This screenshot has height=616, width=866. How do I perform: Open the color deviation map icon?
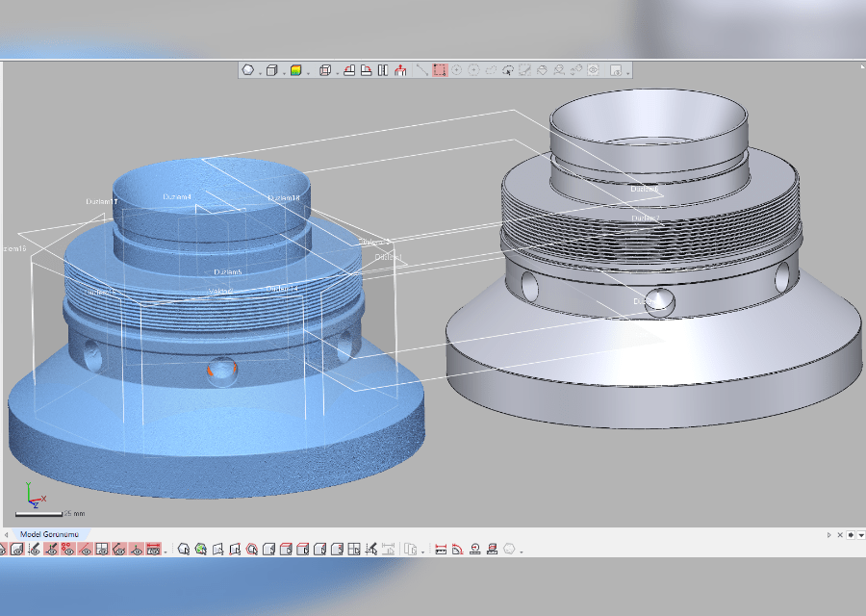point(296,70)
